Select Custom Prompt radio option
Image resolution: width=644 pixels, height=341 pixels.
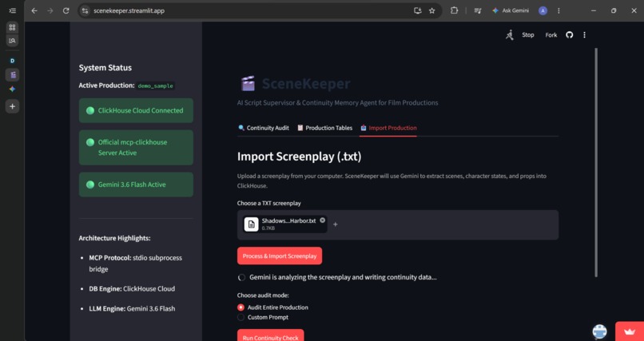click(x=241, y=317)
